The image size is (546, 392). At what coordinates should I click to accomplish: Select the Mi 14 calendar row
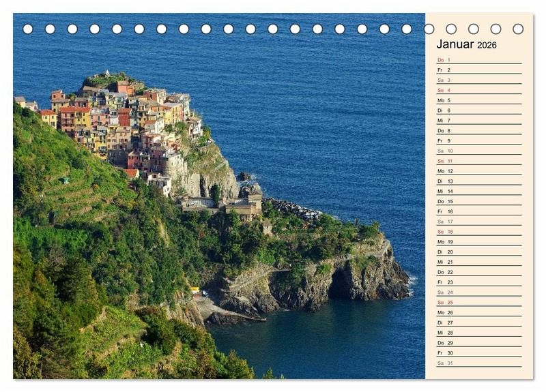click(x=479, y=191)
